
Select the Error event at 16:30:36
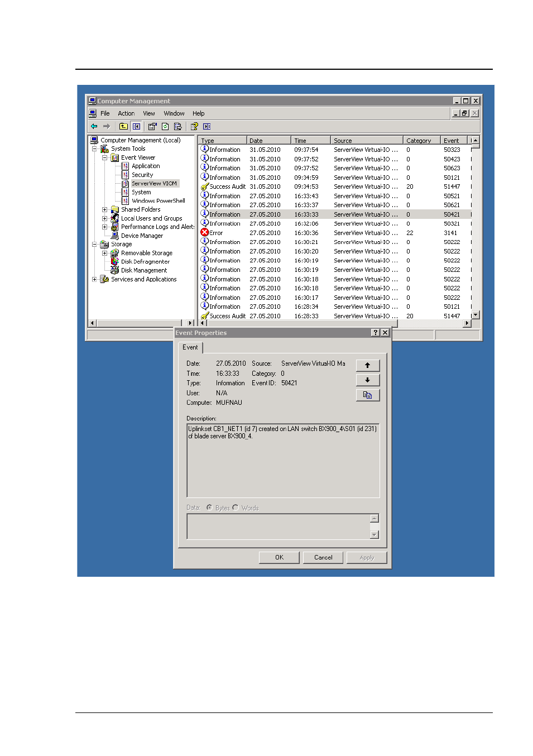[335, 233]
